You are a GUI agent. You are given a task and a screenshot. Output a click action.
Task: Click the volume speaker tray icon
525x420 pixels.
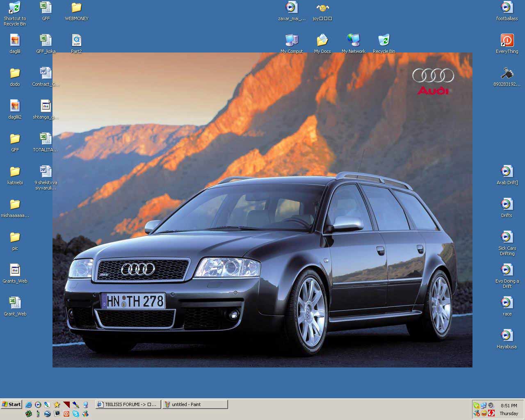(x=491, y=405)
